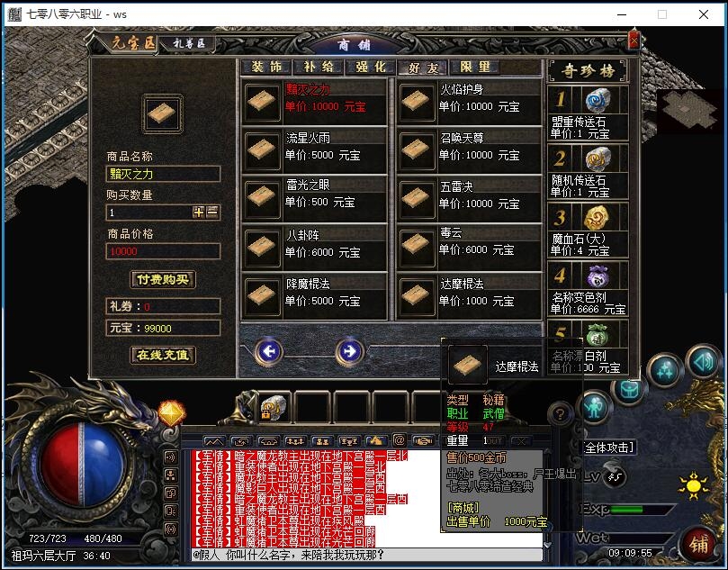Open the 强化 category tab
The height and width of the screenshot is (570, 728).
click(x=370, y=67)
